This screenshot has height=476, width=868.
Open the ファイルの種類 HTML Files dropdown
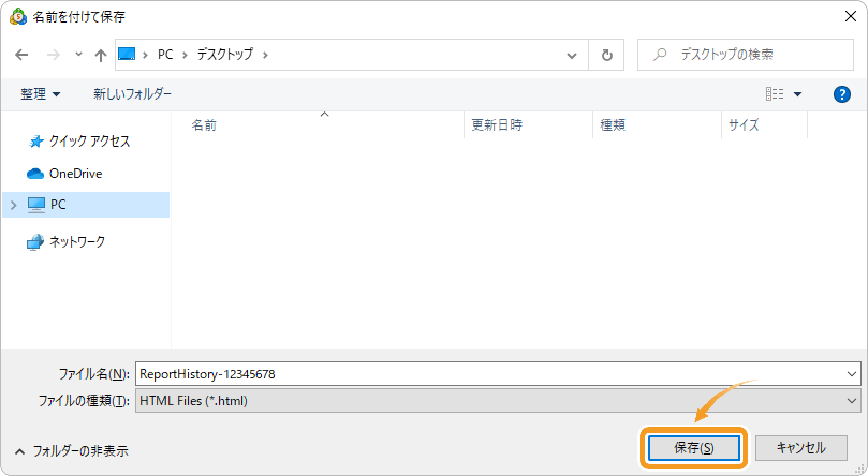tap(498, 400)
